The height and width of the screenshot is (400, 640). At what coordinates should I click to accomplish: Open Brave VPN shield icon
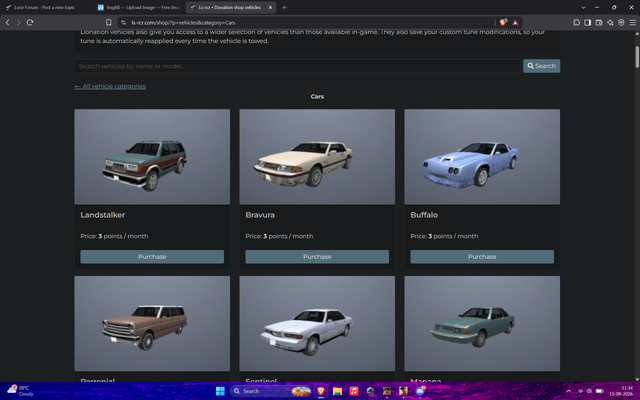(621, 22)
